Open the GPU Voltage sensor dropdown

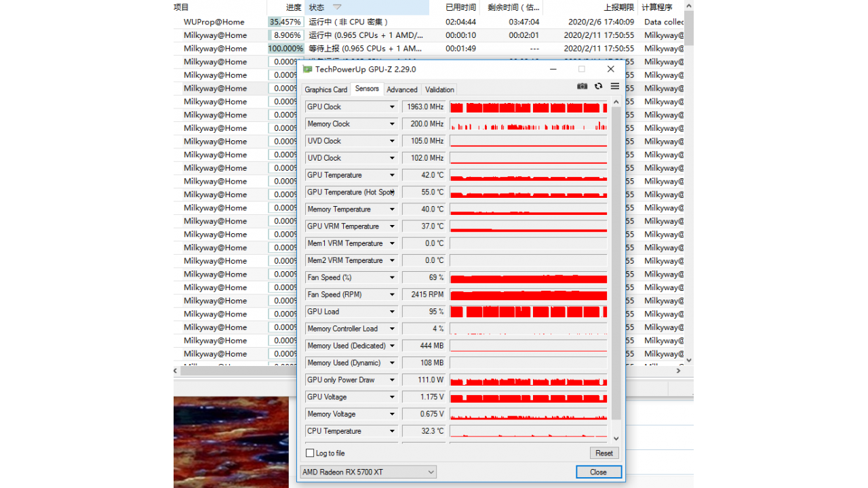pos(392,397)
